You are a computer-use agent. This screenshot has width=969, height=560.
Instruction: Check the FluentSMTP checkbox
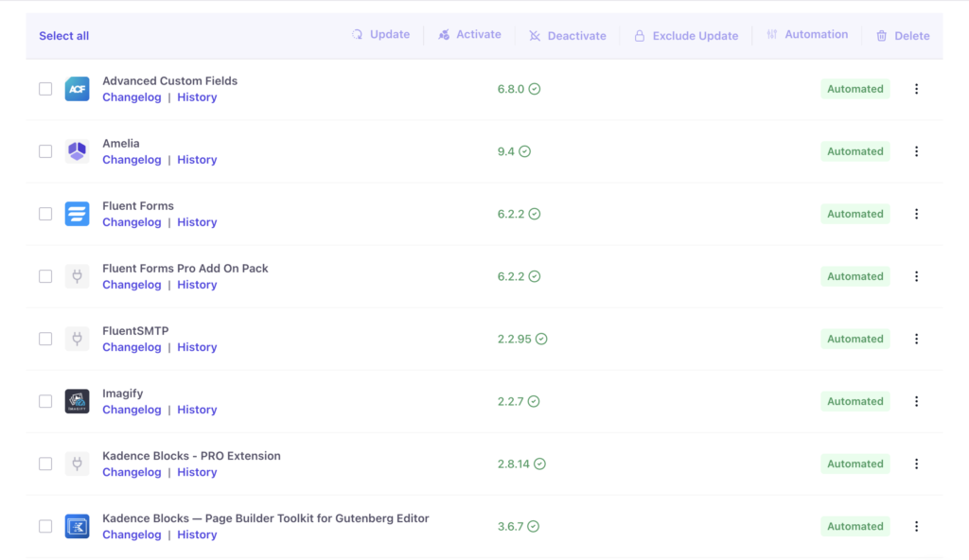coord(45,339)
